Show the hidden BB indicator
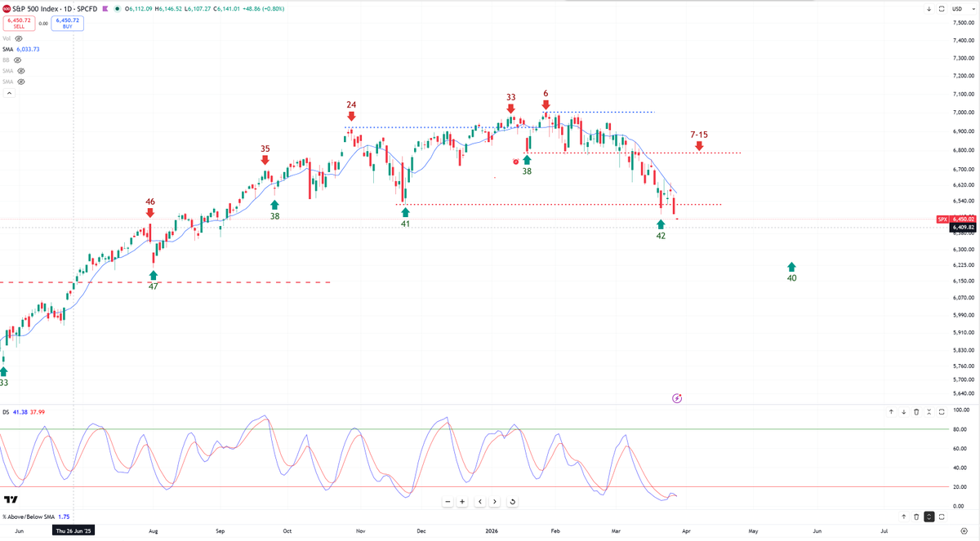The height and width of the screenshot is (541, 980). [16, 60]
